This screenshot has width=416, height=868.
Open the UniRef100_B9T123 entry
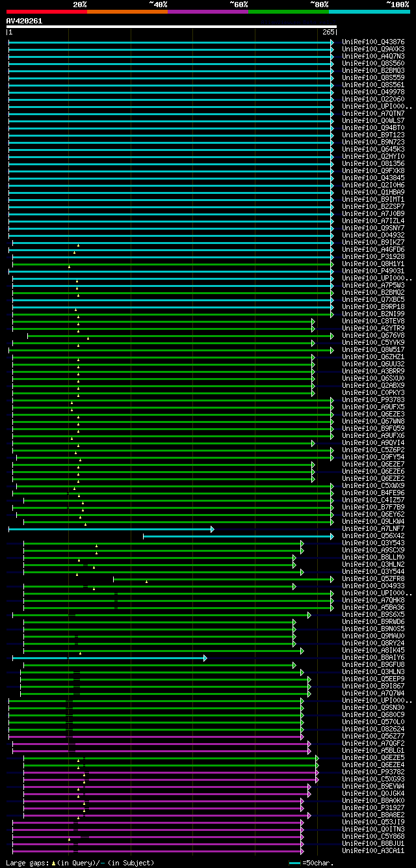(373, 135)
